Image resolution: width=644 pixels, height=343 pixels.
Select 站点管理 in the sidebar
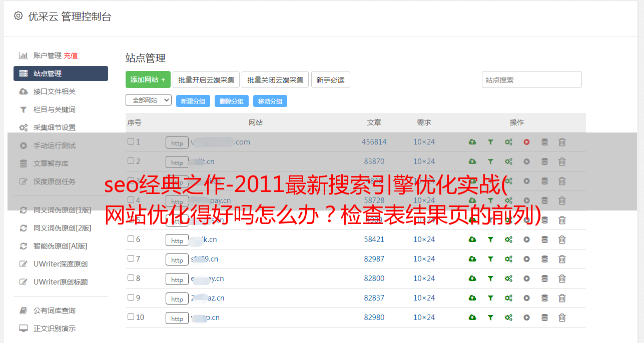(x=61, y=73)
